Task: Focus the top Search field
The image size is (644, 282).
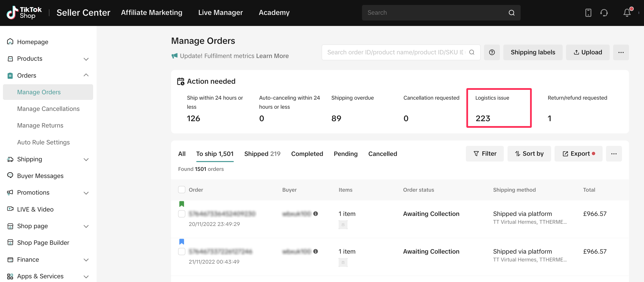Action: (441, 13)
